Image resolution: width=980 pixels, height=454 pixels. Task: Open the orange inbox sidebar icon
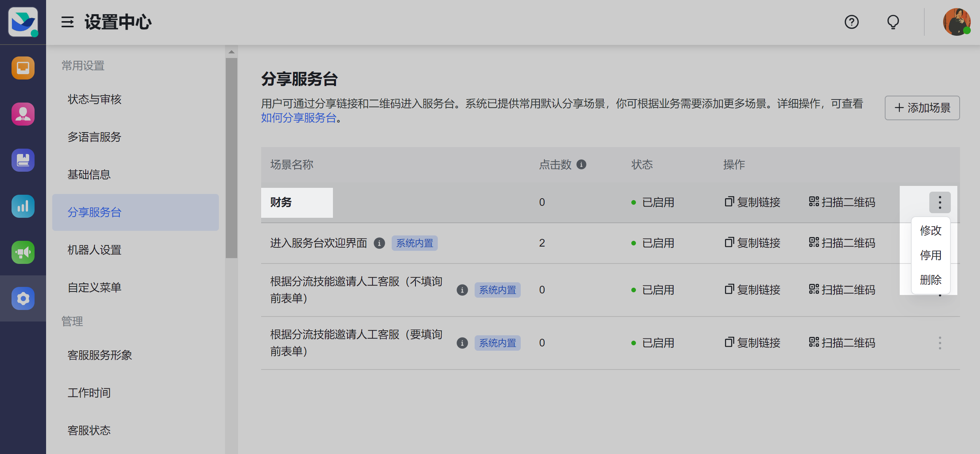coord(23,68)
